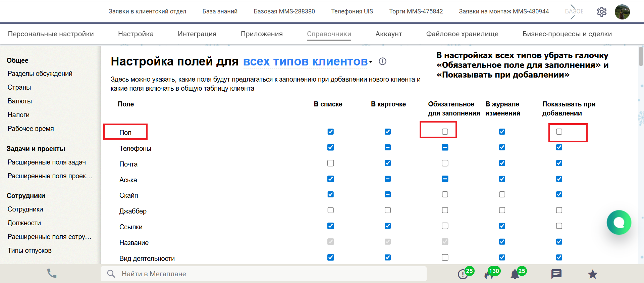The image size is (644, 283).
Task: Switch to the Интеграция tab
Action: [197, 34]
